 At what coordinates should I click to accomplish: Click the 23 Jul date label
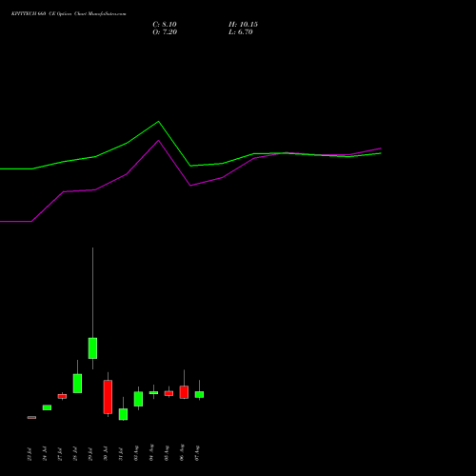[30, 454]
